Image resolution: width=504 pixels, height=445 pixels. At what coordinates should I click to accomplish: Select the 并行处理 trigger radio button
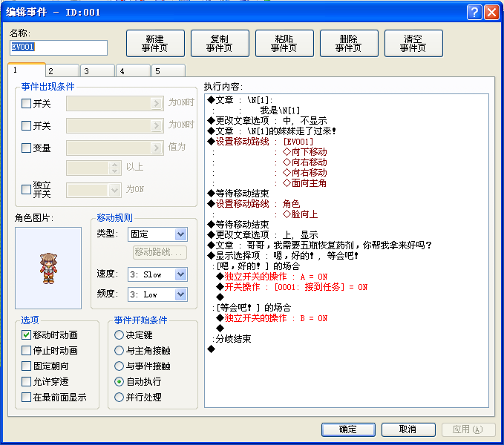(119, 397)
